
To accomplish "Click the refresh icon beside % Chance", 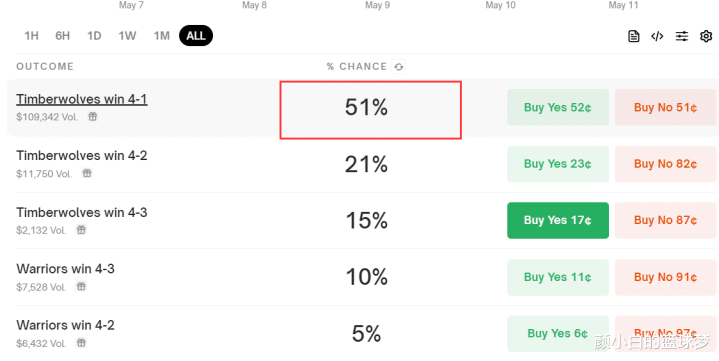I will (398, 67).
